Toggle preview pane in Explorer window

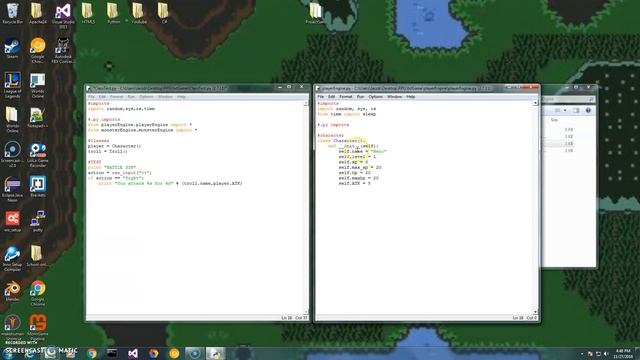576,111
